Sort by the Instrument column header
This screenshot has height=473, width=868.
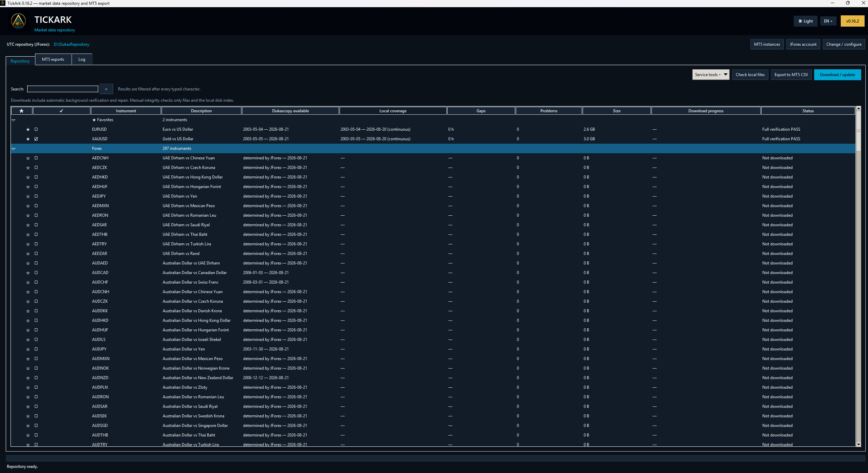126,111
